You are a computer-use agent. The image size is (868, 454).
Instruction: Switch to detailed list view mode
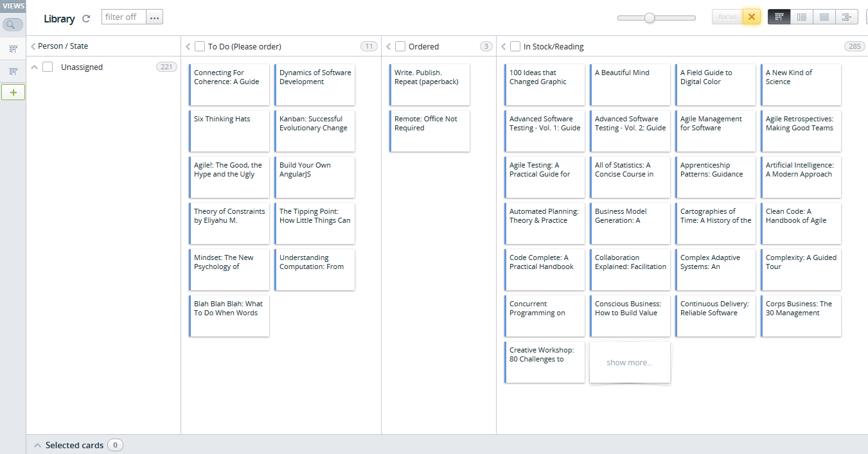tap(802, 17)
